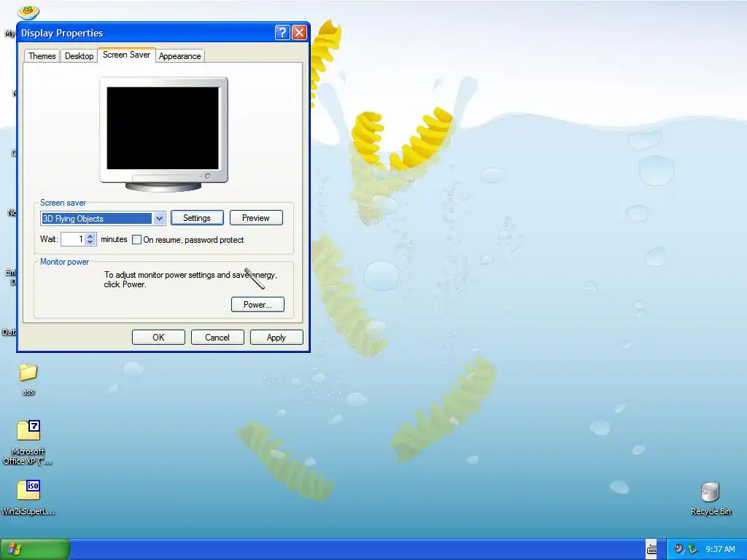
Task: Close the Display Properties dialog
Action: (x=299, y=32)
